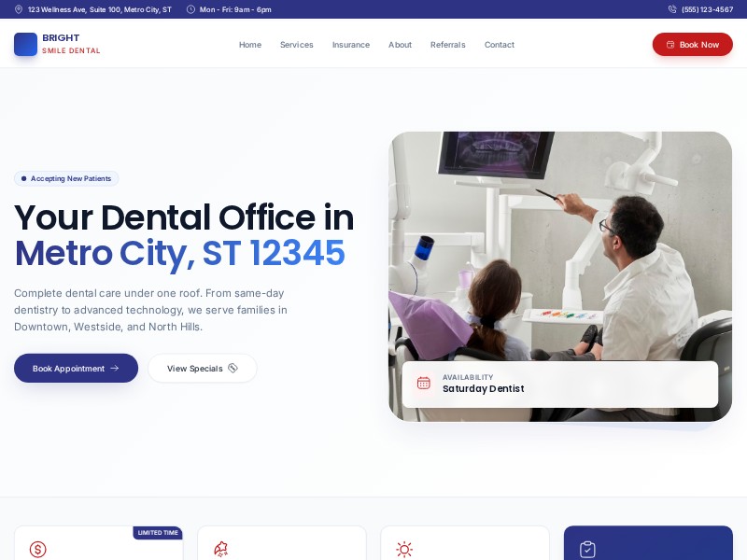Select Contact in the navigation bar
The height and width of the screenshot is (560, 747).
click(500, 44)
